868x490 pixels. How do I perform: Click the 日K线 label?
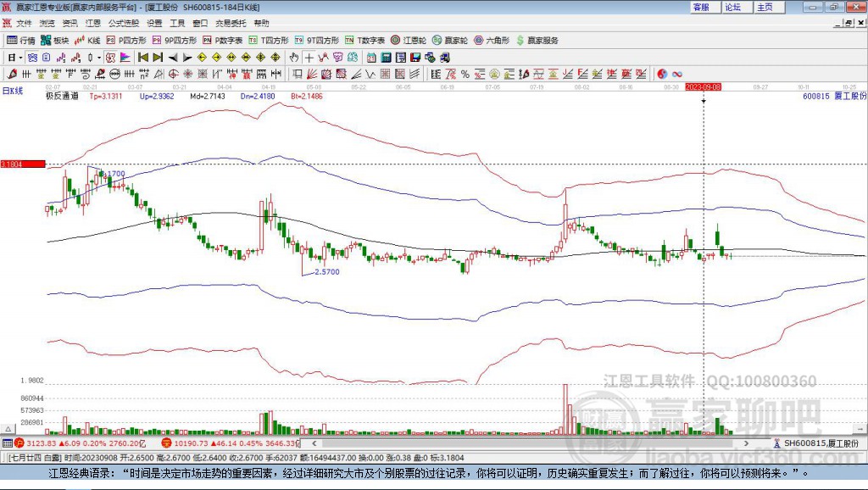pos(13,91)
